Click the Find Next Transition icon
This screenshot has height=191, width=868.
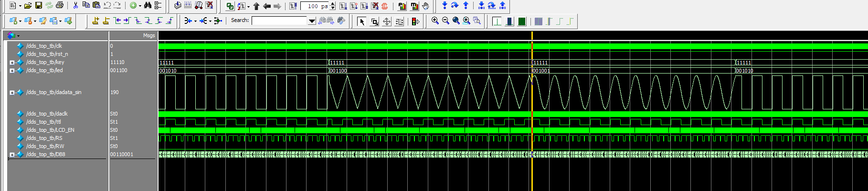point(127,21)
